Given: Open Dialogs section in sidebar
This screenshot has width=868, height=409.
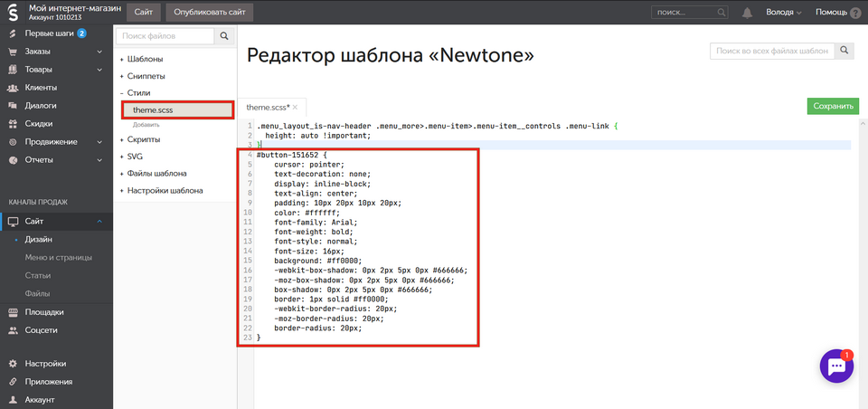Looking at the screenshot, I should (x=41, y=105).
